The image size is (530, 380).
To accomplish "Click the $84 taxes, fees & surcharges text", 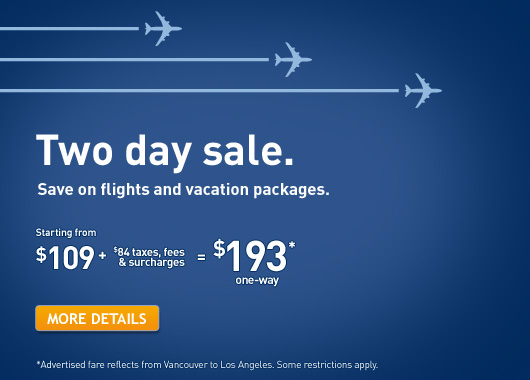I will pyautogui.click(x=149, y=257).
